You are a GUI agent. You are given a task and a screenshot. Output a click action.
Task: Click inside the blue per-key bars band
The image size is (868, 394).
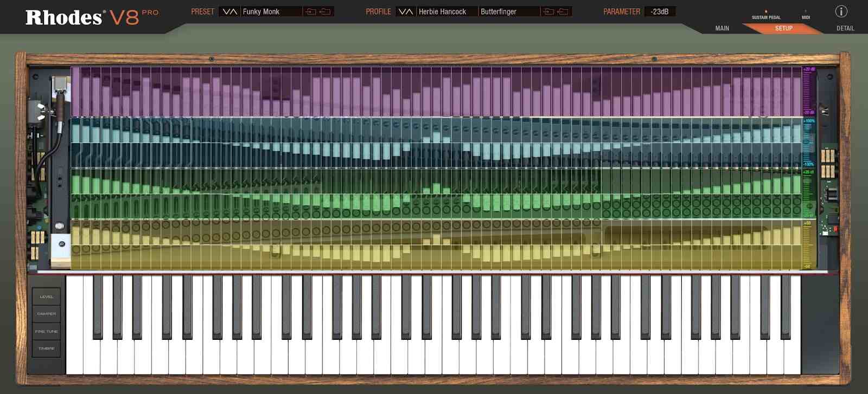[x=436, y=143]
